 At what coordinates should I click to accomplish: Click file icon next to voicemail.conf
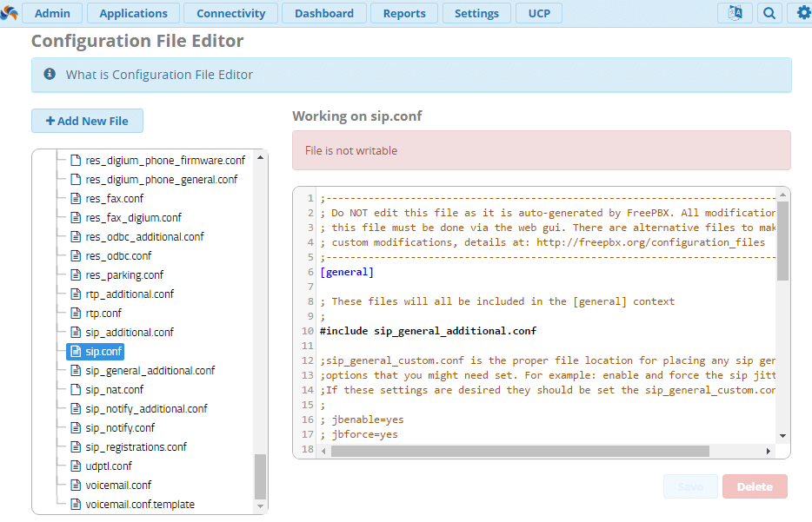pyautogui.click(x=76, y=486)
